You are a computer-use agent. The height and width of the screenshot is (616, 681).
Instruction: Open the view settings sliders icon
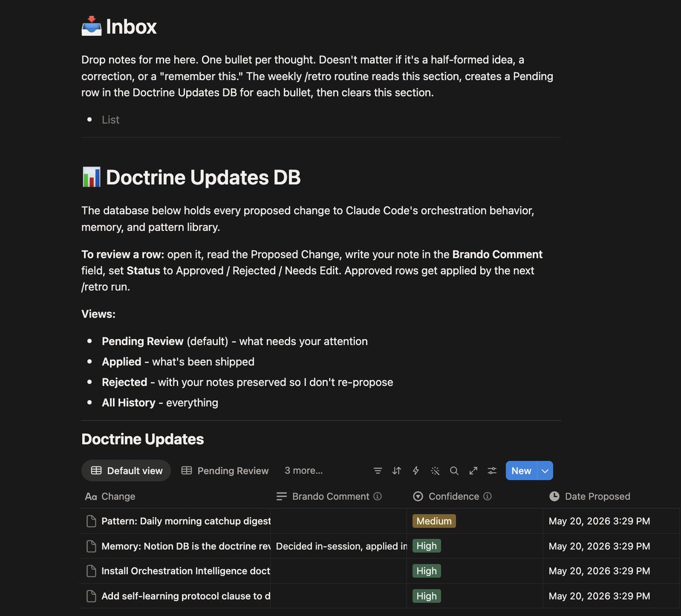pyautogui.click(x=492, y=471)
